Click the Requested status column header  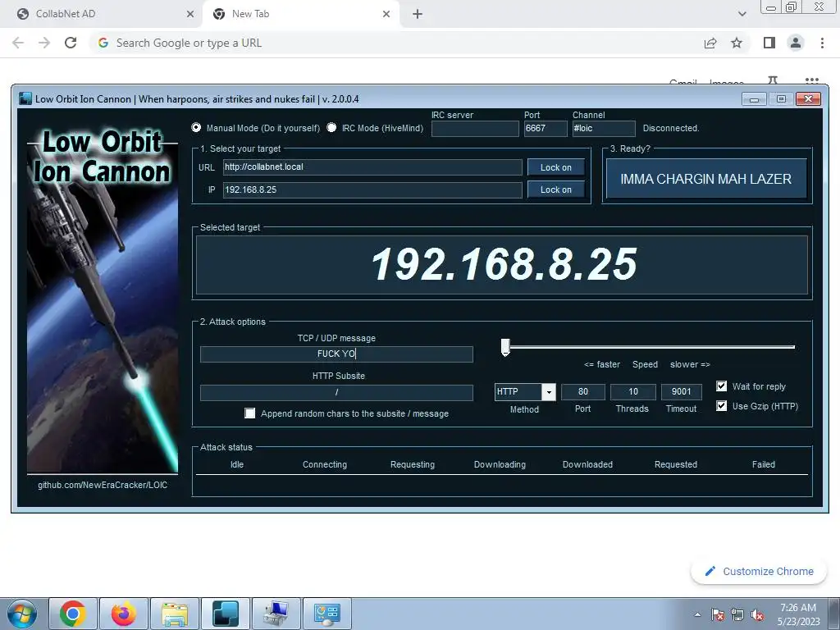coord(676,464)
